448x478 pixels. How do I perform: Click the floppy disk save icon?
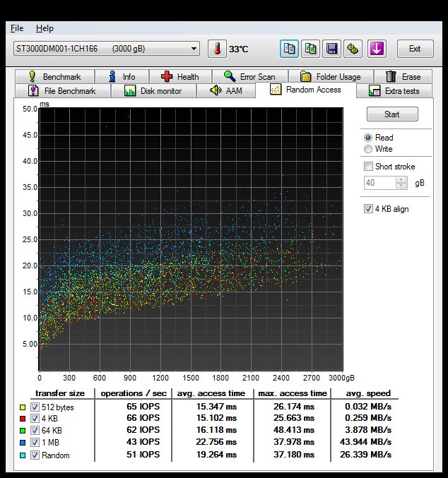[x=331, y=49]
